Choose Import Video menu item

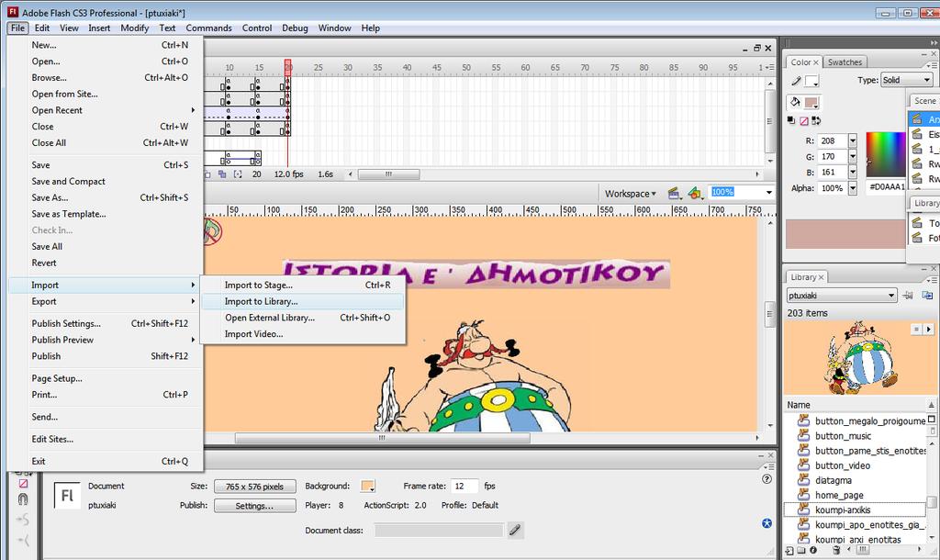pyautogui.click(x=303, y=334)
